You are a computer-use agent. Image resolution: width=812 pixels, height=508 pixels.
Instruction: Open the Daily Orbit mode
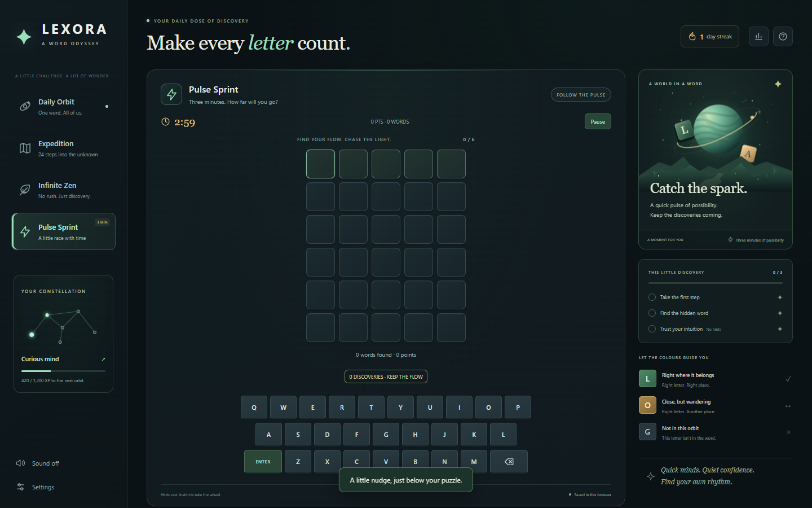(x=63, y=106)
